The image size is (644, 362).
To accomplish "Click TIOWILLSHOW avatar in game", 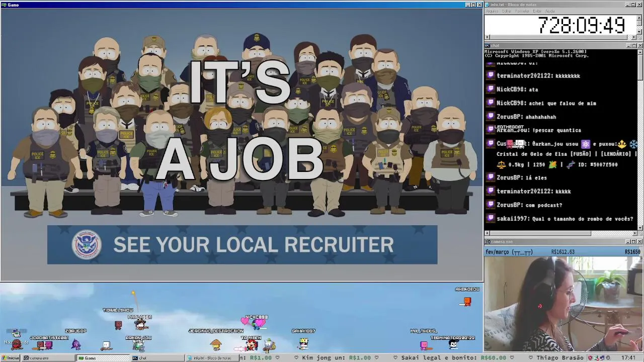I will [118, 325].
